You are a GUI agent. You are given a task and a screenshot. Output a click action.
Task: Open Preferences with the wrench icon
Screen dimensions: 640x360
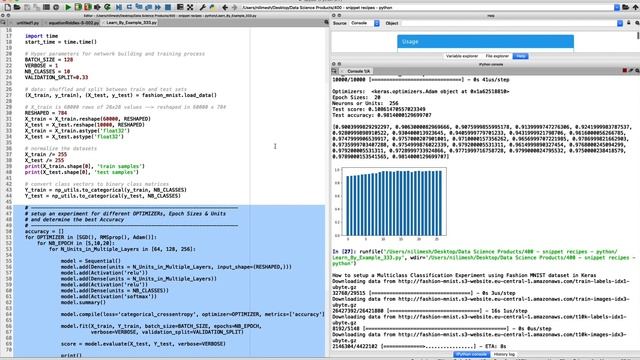(202, 7)
